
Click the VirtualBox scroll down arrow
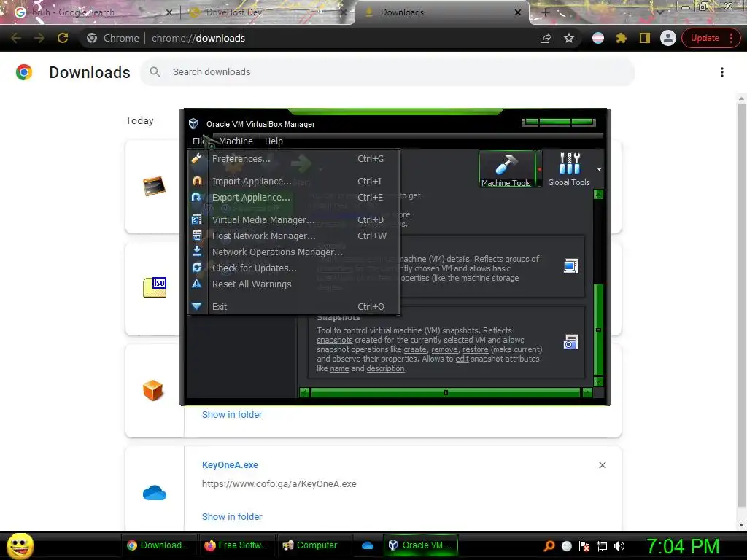point(599,382)
